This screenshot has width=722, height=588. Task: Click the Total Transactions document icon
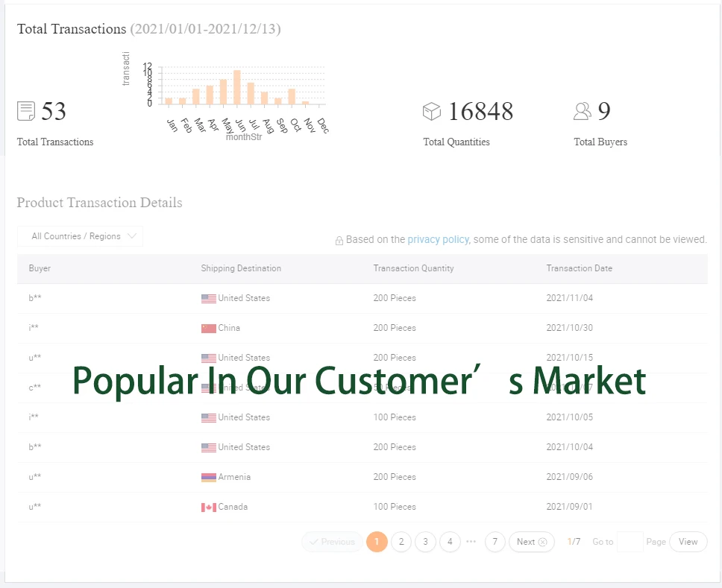pyautogui.click(x=26, y=111)
